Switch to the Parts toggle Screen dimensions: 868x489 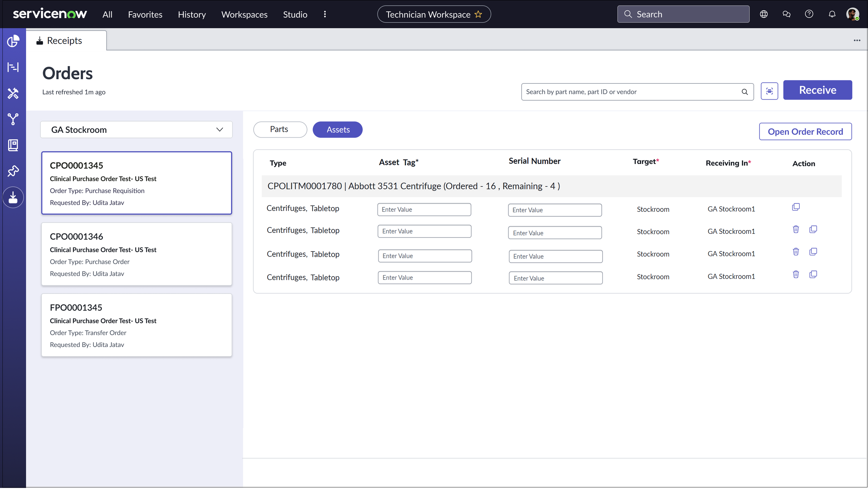tap(280, 129)
